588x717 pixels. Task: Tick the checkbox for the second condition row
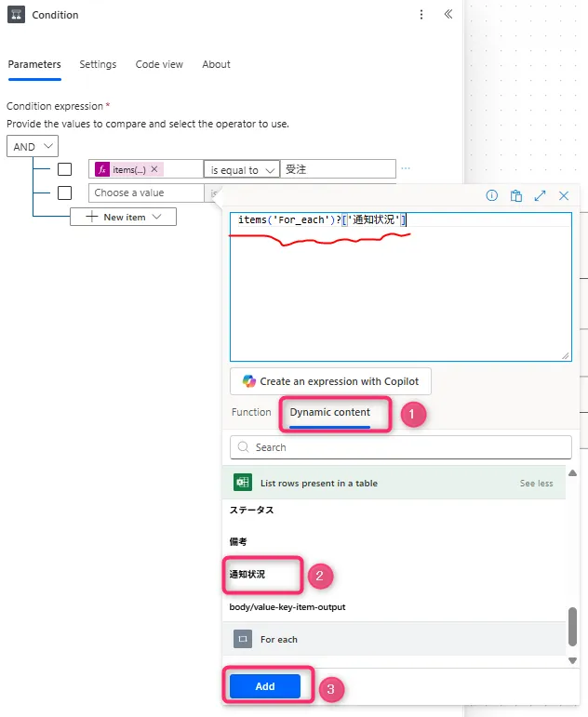click(64, 193)
